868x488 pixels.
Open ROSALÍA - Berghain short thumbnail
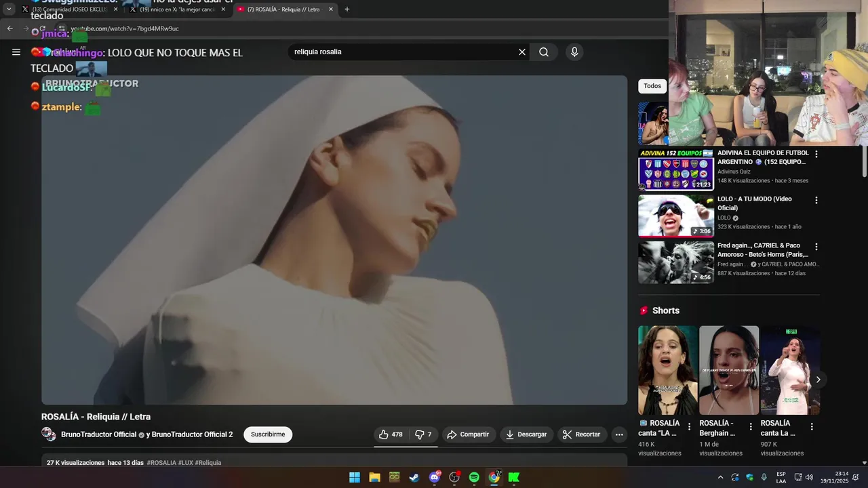729,370
